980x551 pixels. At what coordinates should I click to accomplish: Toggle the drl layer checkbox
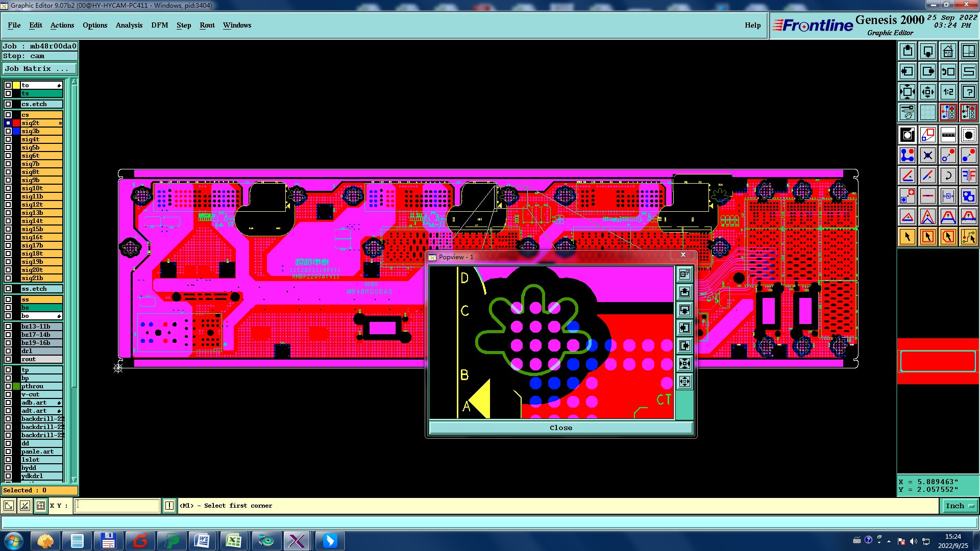coord(8,351)
